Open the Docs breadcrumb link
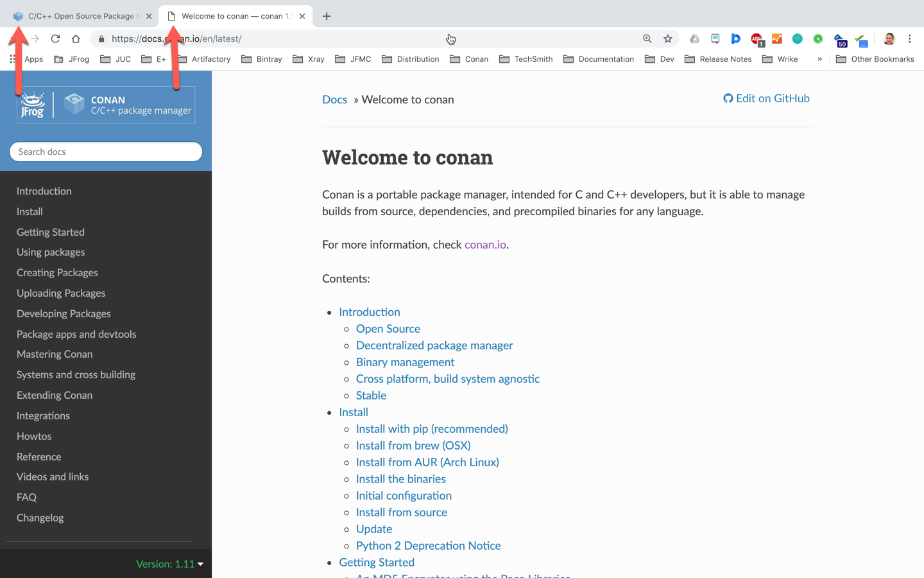924x578 pixels. coord(334,99)
